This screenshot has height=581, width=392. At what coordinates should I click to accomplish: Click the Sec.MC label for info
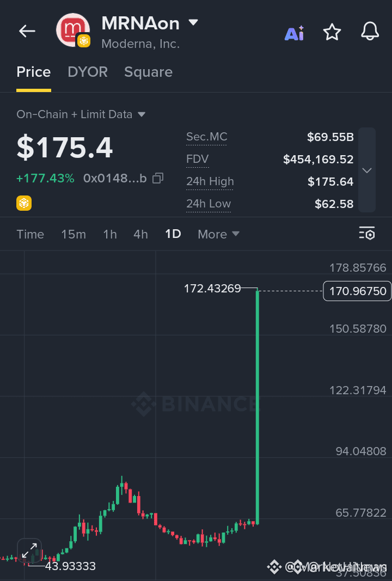206,137
